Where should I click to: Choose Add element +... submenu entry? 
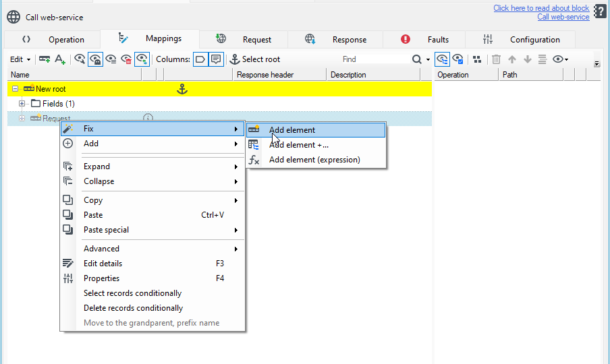coord(316,145)
